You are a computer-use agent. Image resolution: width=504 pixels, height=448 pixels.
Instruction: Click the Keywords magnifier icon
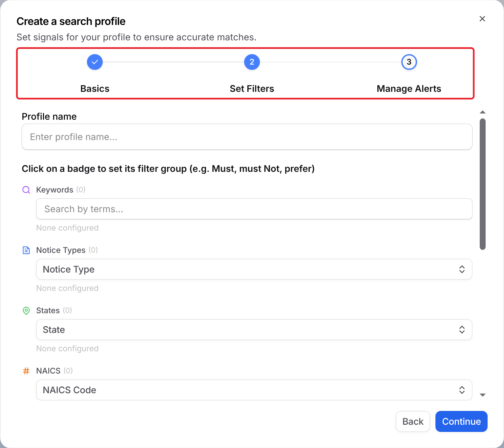[x=26, y=190]
